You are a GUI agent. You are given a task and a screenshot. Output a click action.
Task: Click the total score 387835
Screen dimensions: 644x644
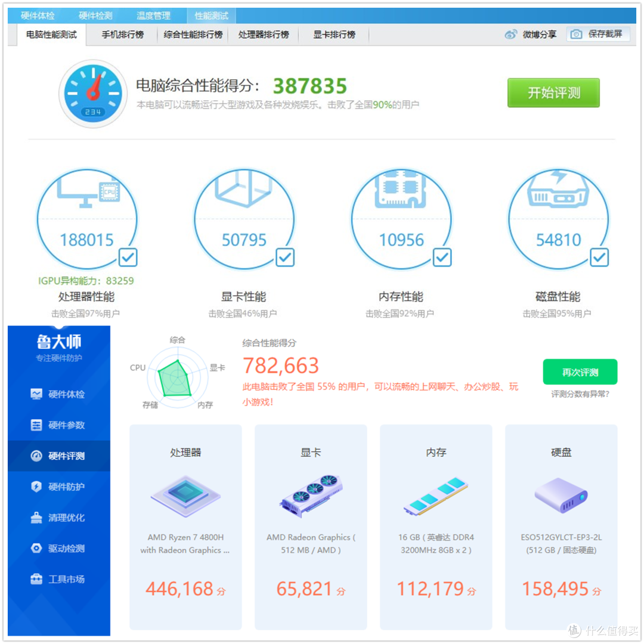click(310, 86)
